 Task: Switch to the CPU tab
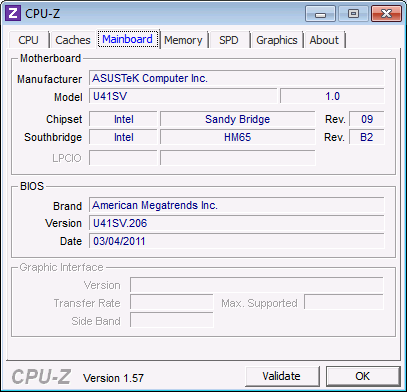pyautogui.click(x=29, y=40)
